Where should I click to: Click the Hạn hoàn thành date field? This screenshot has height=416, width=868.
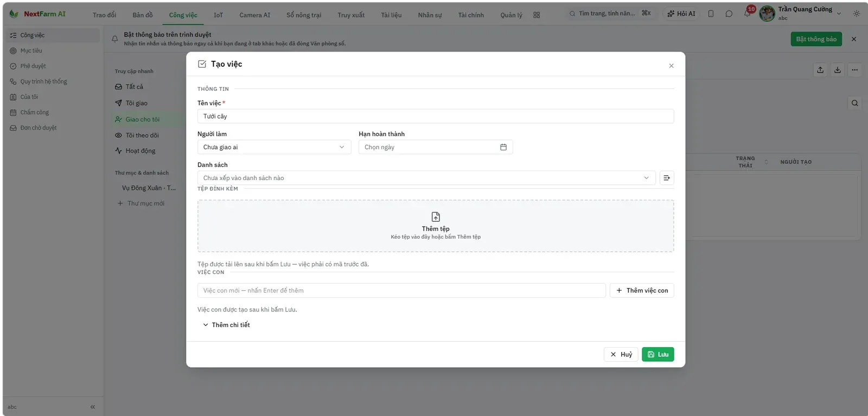(x=436, y=147)
